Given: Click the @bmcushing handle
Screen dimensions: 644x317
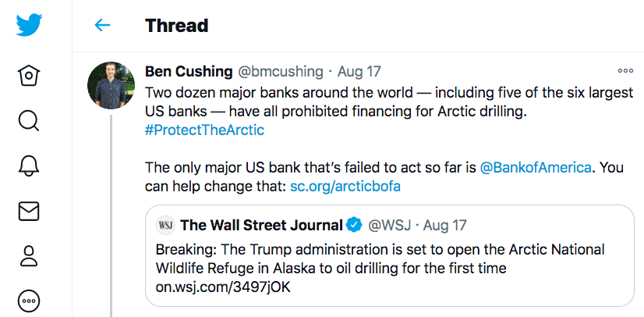Looking at the screenshot, I should pyautogui.click(x=280, y=72).
